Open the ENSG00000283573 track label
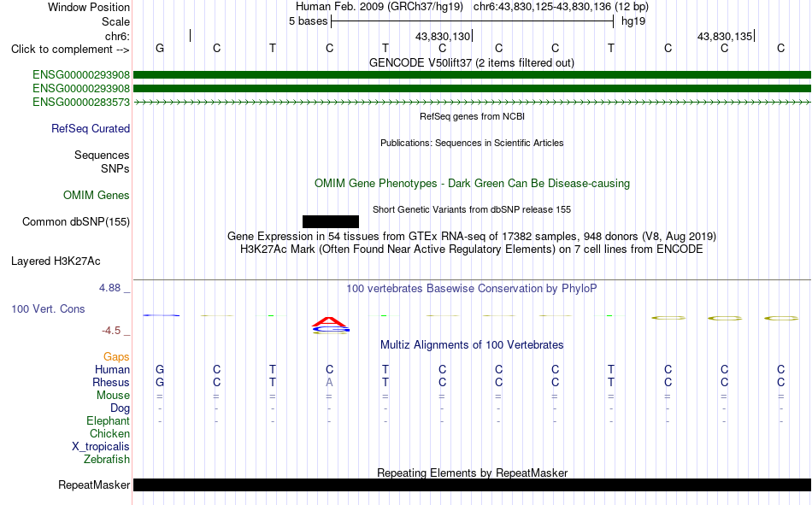 [x=81, y=102]
